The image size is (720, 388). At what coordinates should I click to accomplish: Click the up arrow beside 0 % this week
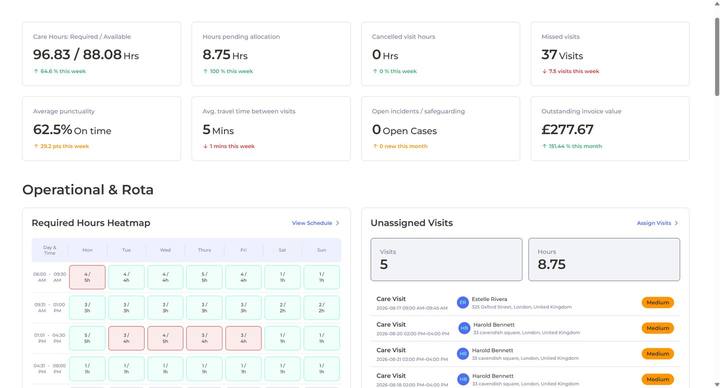(375, 71)
